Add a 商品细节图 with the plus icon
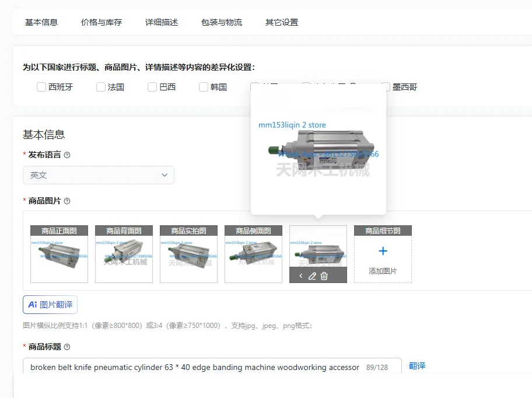Screen dimensions: 532x398 (383, 251)
